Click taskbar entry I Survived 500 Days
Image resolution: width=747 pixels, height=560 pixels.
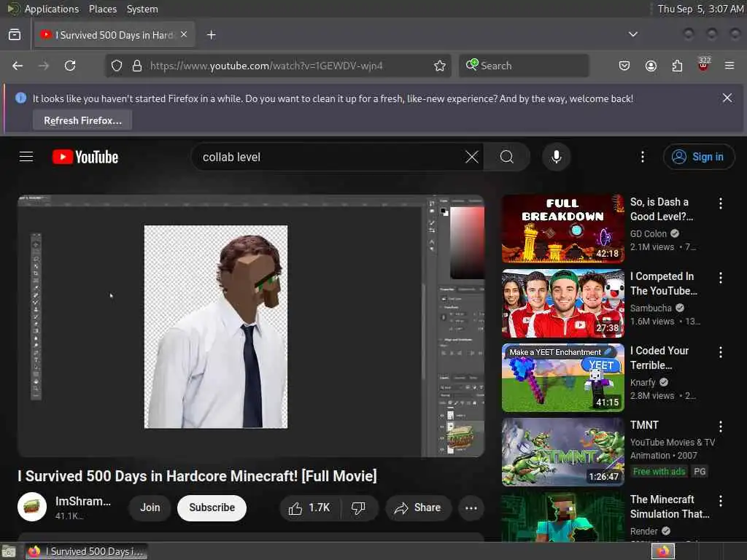pyautogui.click(x=86, y=551)
